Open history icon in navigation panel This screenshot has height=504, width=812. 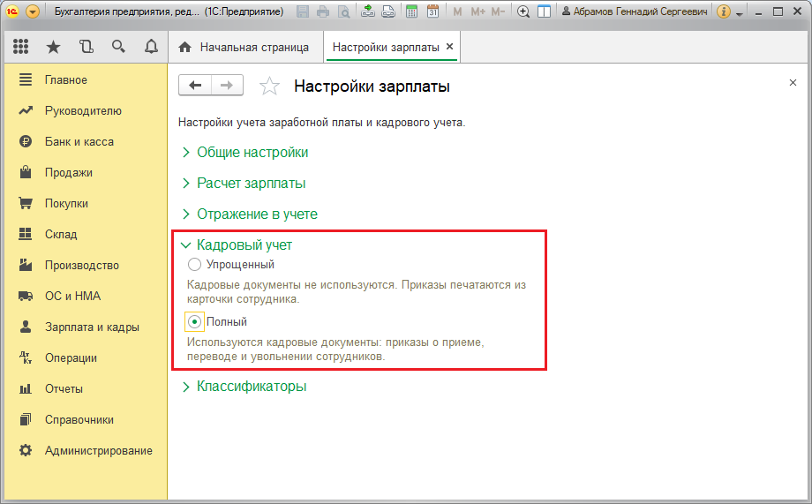tap(86, 47)
